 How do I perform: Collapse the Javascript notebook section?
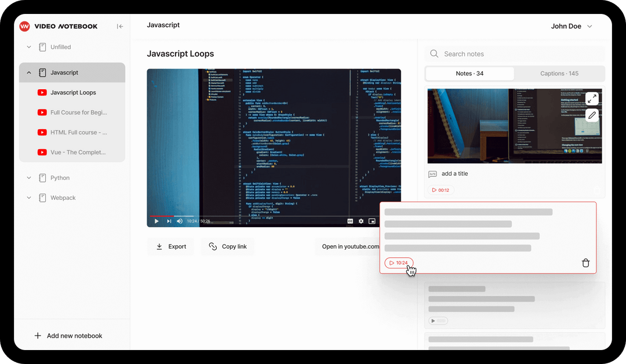point(28,72)
